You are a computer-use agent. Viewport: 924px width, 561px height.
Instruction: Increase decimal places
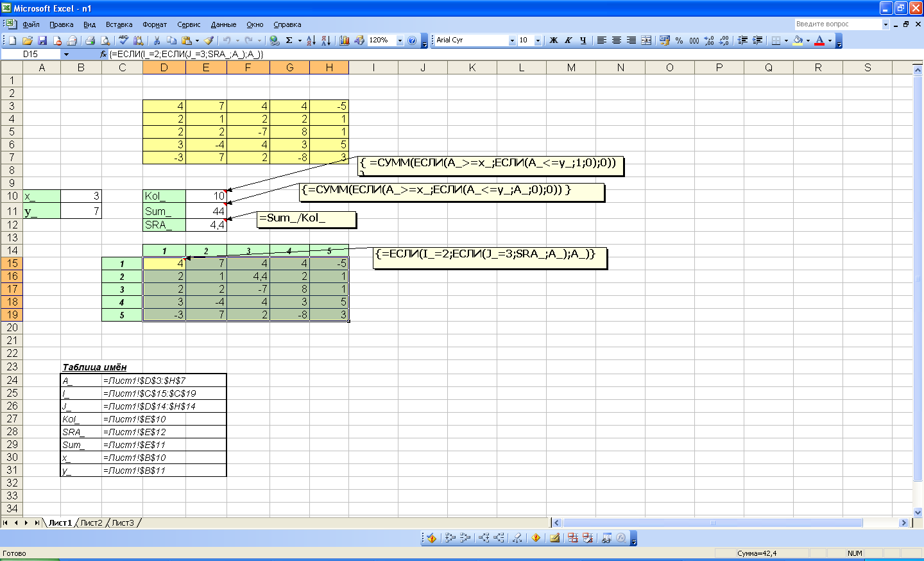pyautogui.click(x=709, y=40)
